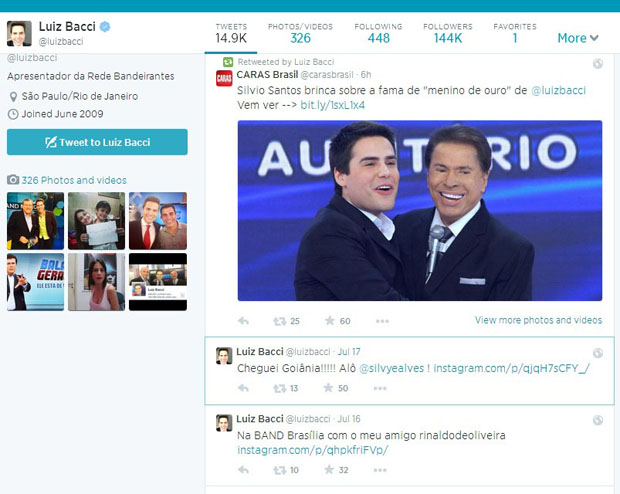Expand the More dropdown menu

[x=578, y=38]
